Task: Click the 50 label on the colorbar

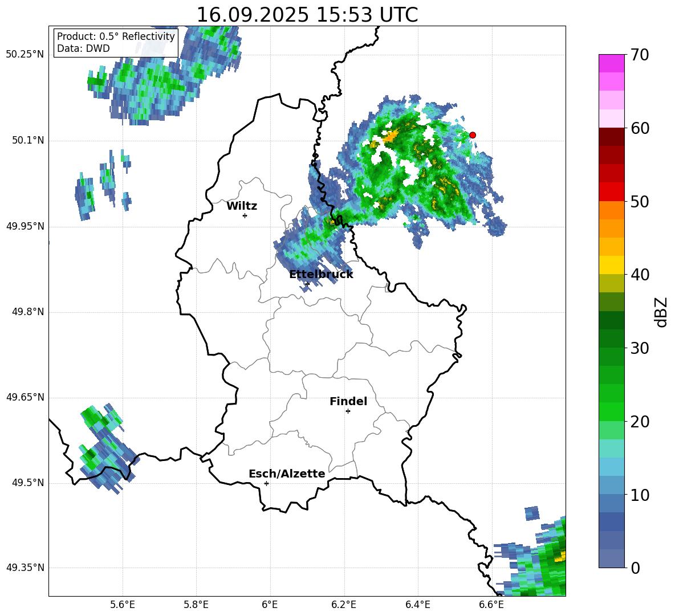Action: 639,201
